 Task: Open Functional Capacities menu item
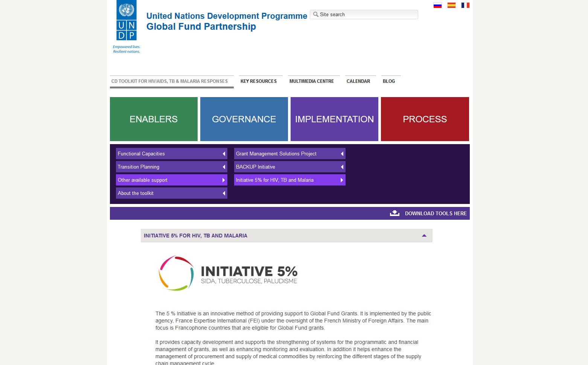pyautogui.click(x=172, y=154)
